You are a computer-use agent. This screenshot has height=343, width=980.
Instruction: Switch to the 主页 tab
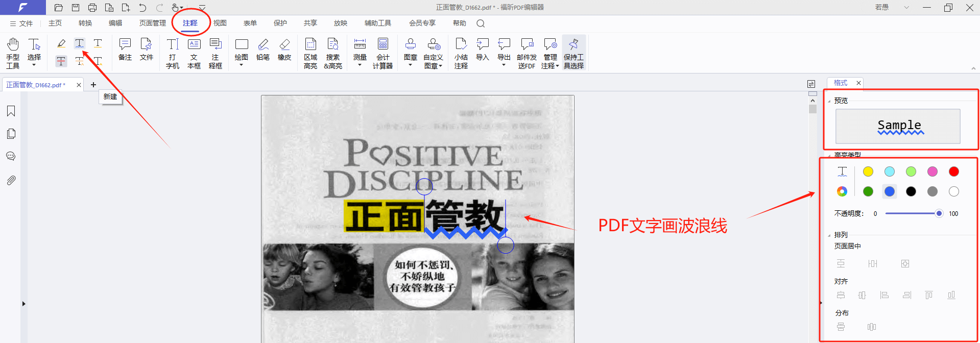[55, 23]
